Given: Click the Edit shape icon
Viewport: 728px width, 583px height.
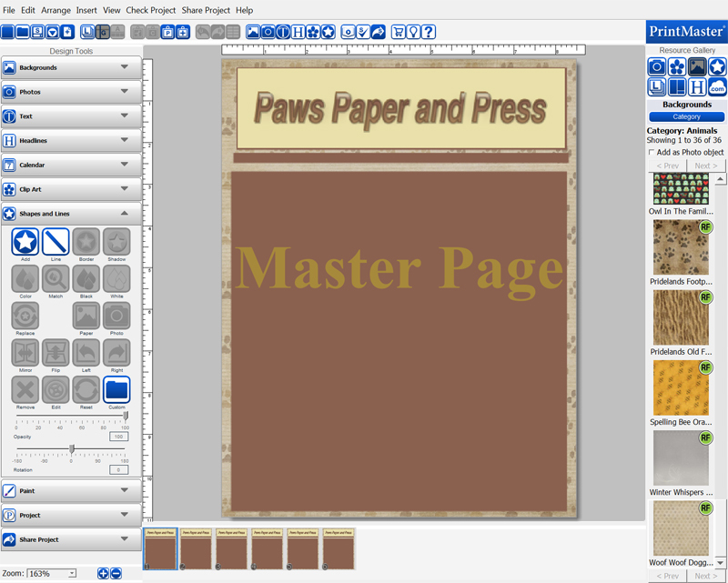Looking at the screenshot, I should (56, 390).
